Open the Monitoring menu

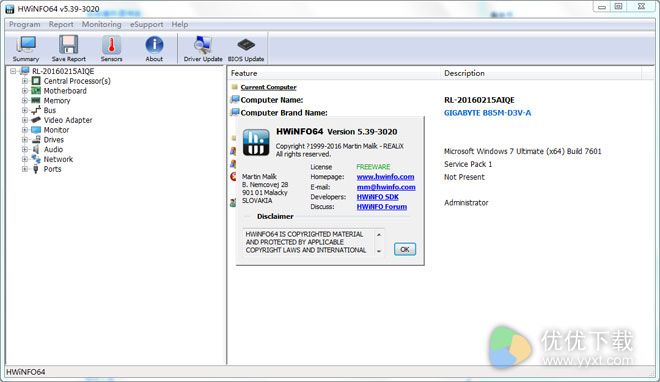tap(101, 24)
